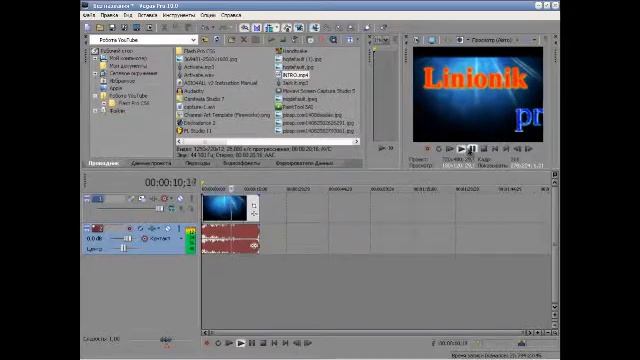Go to project start in timeline transport
The height and width of the screenshot is (360, 640).
coord(274,343)
